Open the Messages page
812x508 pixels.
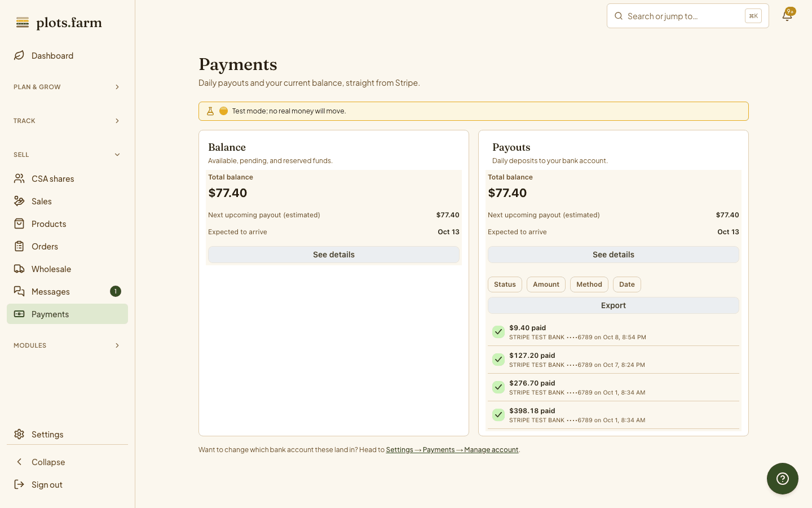(x=67, y=291)
